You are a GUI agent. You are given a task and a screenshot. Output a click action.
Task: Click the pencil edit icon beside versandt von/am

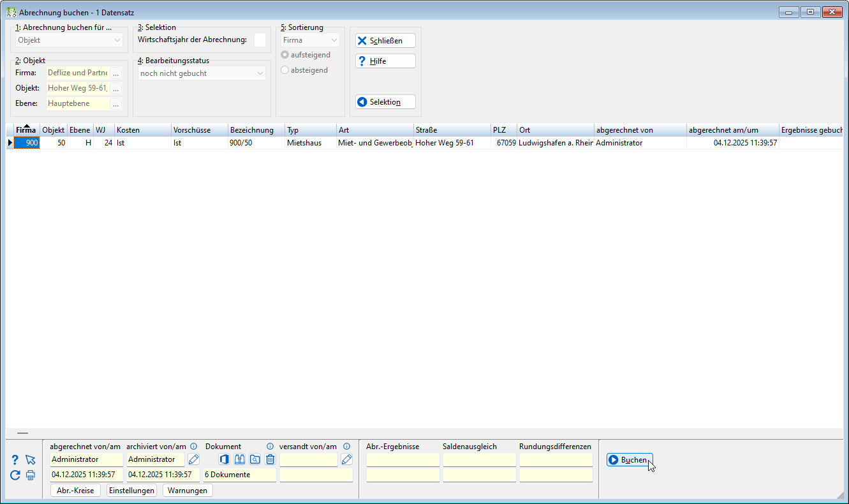[347, 459]
